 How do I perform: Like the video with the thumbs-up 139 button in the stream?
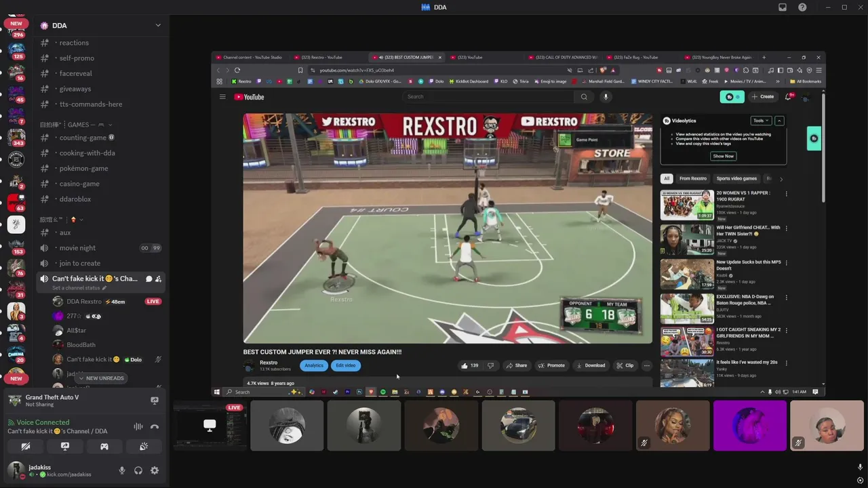pyautogui.click(x=470, y=365)
